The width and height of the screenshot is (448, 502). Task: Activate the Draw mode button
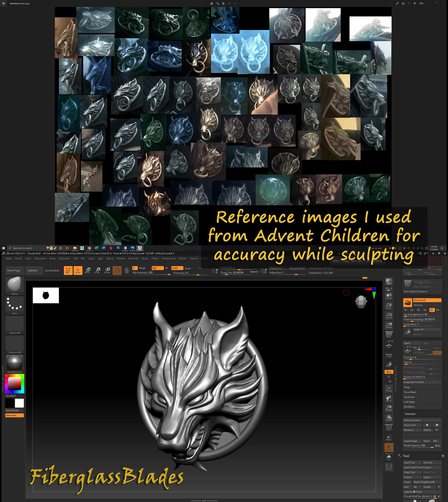point(78,270)
